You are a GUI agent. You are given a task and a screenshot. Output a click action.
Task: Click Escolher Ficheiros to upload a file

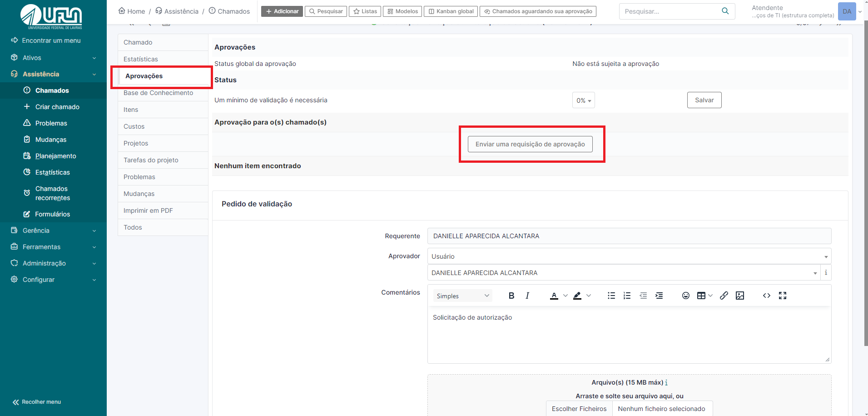click(x=579, y=409)
